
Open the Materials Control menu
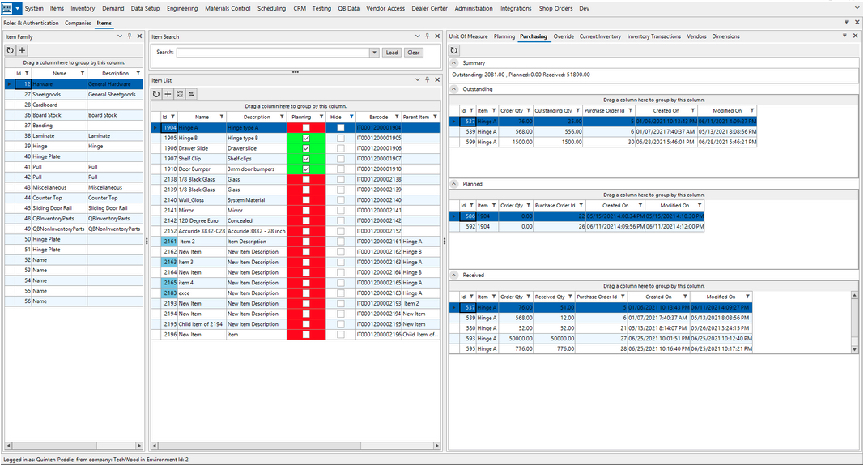pos(228,8)
